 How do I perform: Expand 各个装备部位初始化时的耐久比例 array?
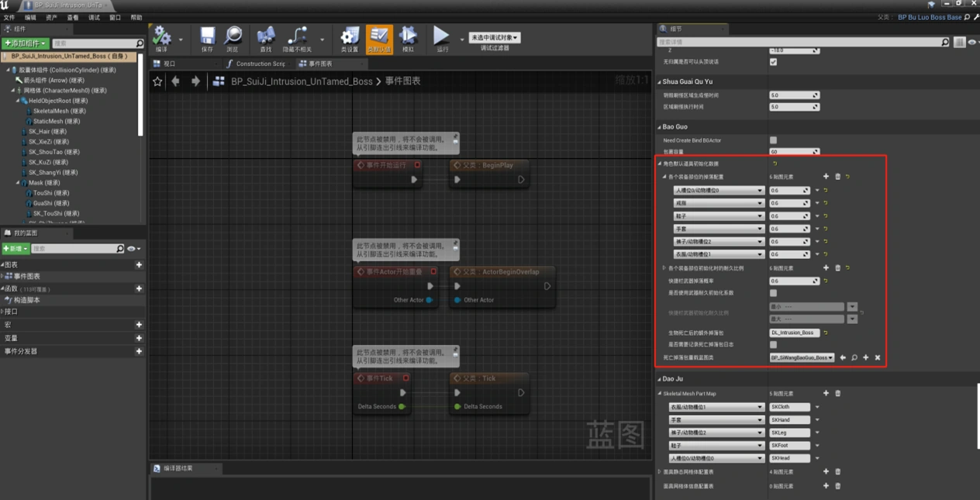[664, 268]
